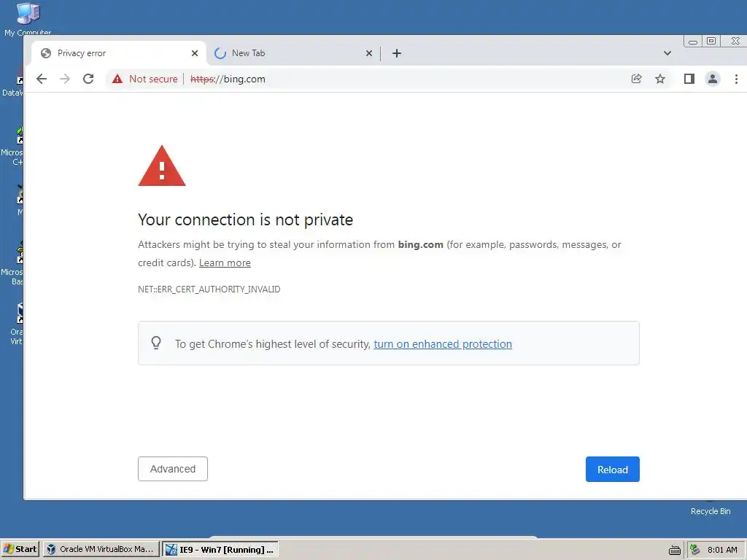This screenshot has height=560, width=747.
Task: Click the lightbulb tip icon
Action: coord(156,343)
